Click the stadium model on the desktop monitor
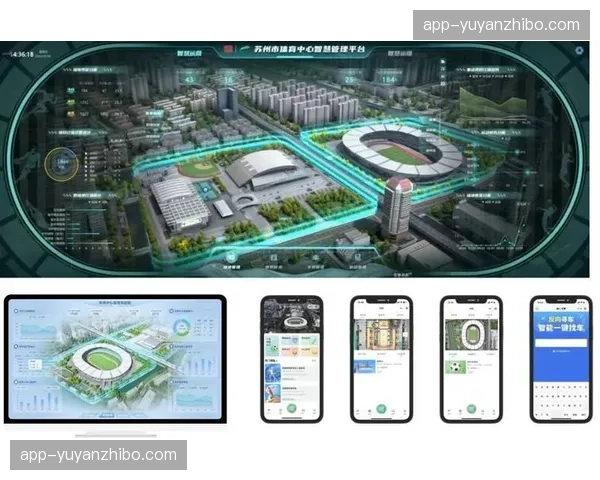This screenshot has width=600, height=480. [x=103, y=358]
